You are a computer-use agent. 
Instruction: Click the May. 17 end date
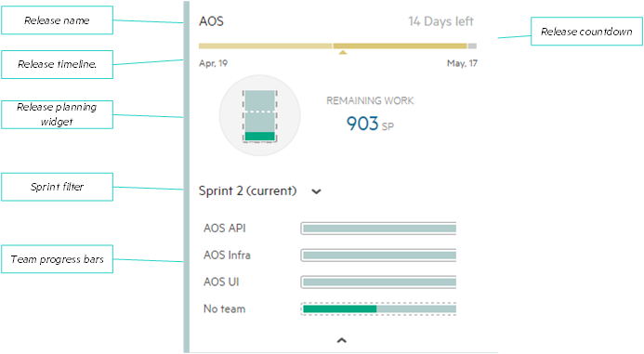[x=462, y=63]
